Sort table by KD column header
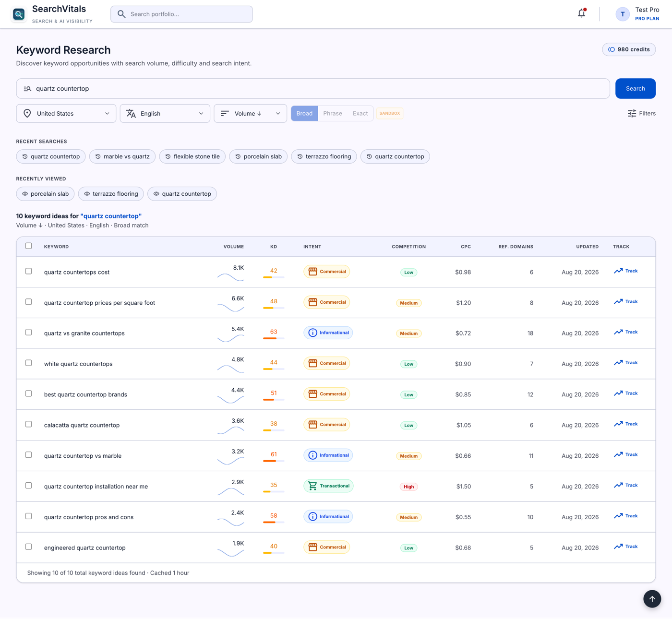 274,247
